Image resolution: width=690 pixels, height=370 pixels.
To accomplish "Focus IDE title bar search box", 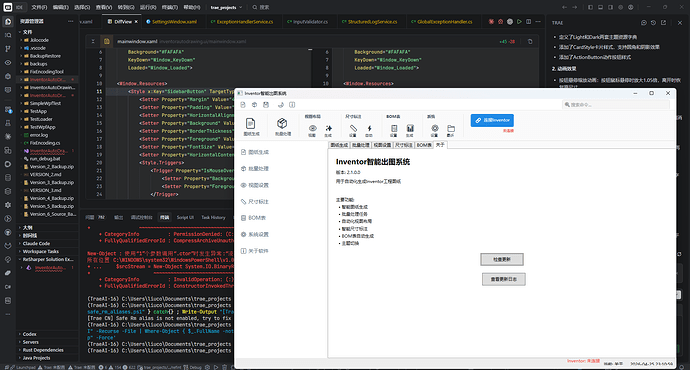I will [x=261, y=7].
